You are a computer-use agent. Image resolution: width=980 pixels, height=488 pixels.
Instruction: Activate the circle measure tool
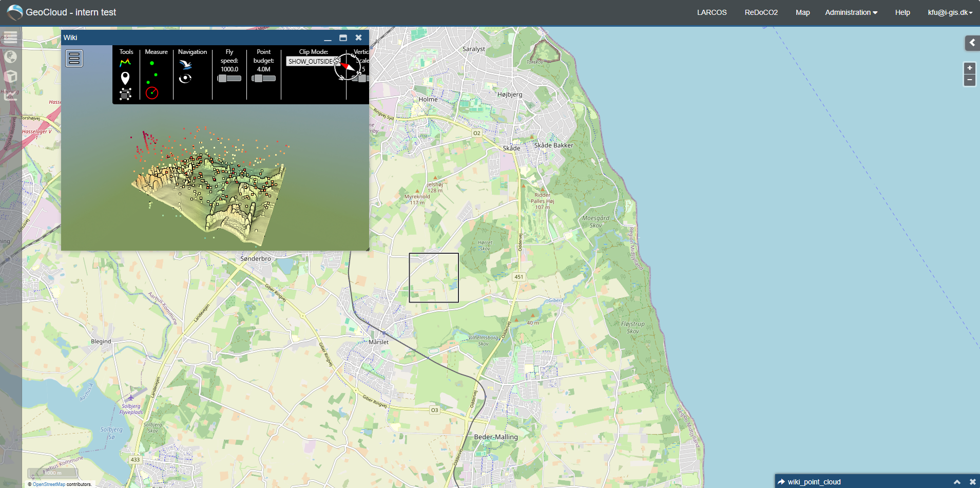point(152,93)
